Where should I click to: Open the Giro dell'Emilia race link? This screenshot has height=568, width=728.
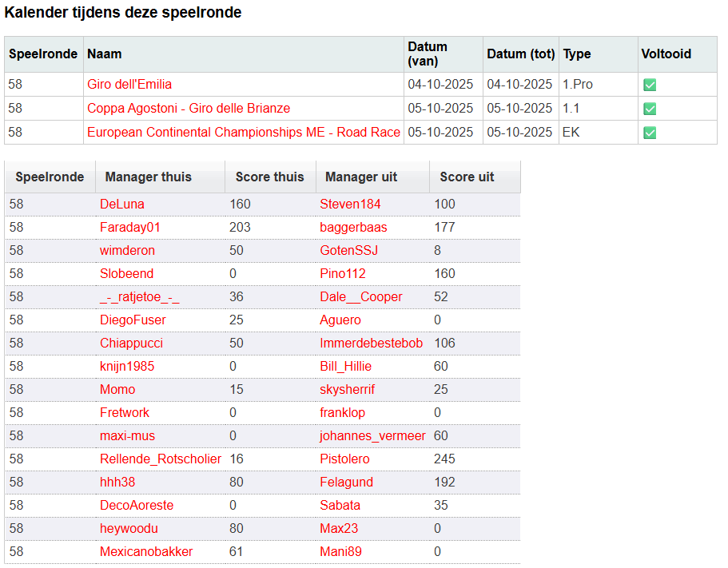(129, 85)
